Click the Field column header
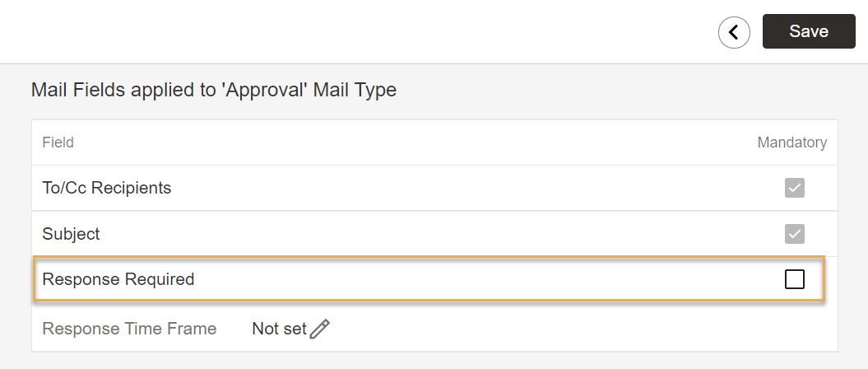The height and width of the screenshot is (369, 868). coord(58,142)
